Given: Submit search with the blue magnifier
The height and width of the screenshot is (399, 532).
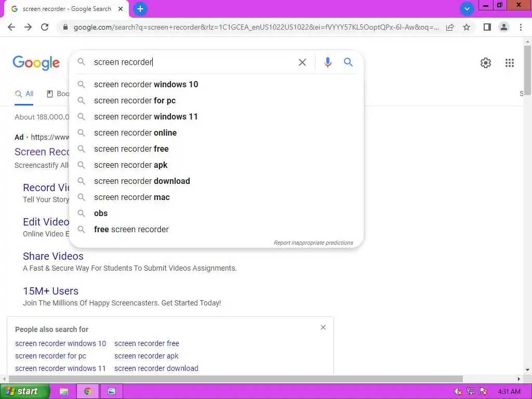Looking at the screenshot, I should (349, 62).
